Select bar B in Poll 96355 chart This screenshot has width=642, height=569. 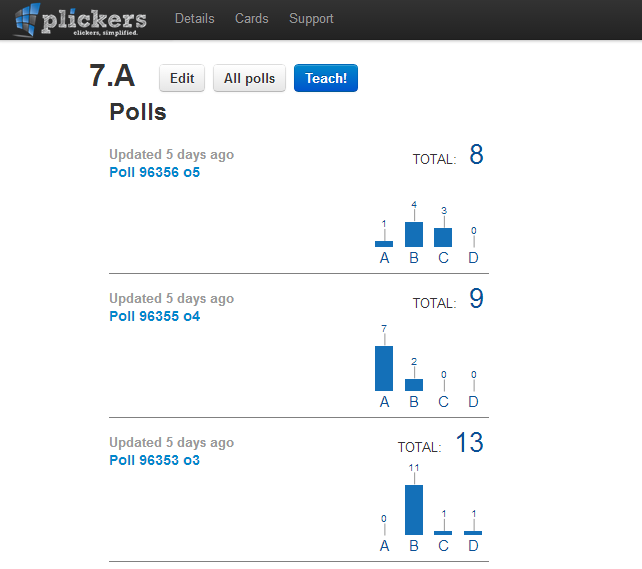(x=414, y=385)
